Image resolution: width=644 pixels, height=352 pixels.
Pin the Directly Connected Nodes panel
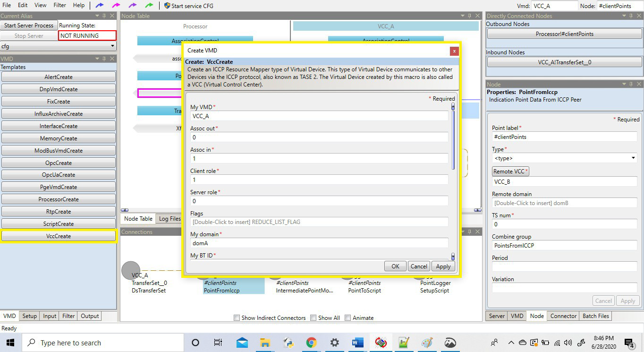pyautogui.click(x=631, y=16)
